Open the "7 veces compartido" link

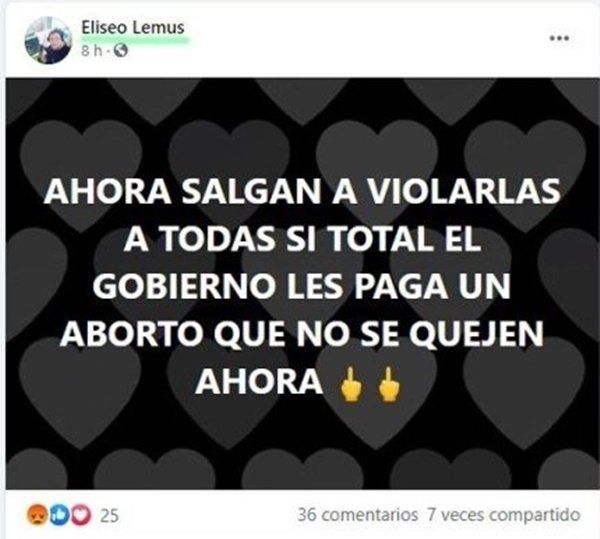tap(504, 515)
